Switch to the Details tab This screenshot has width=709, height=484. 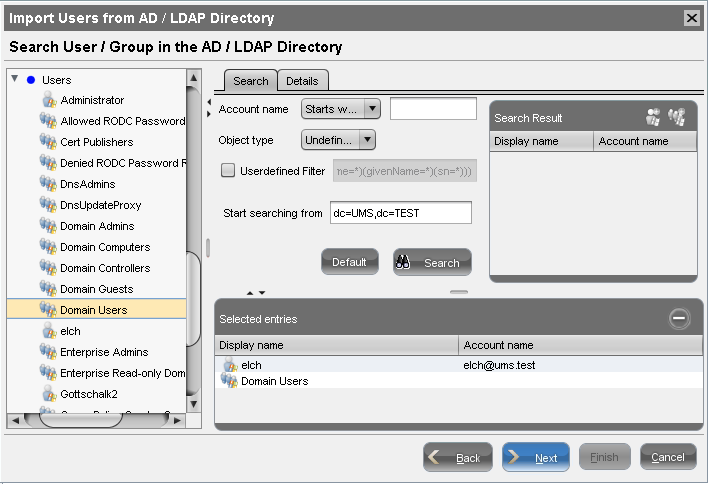tap(302, 81)
